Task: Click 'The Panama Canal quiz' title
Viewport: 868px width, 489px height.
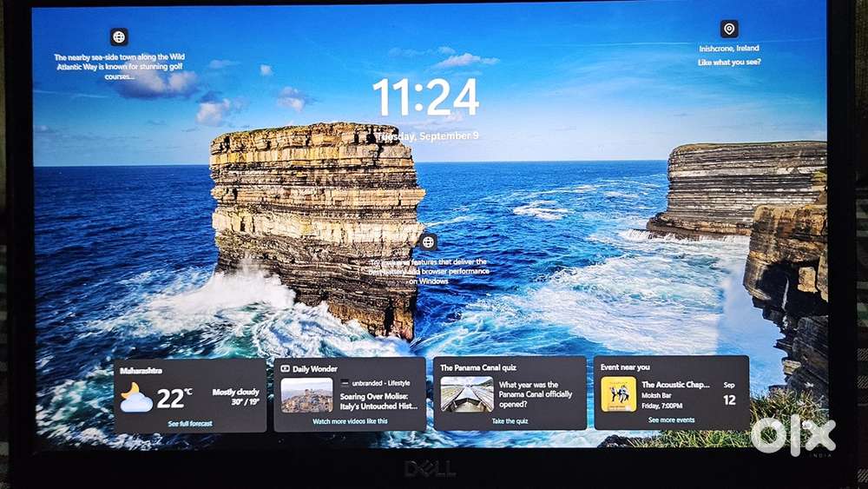Action: tap(478, 367)
